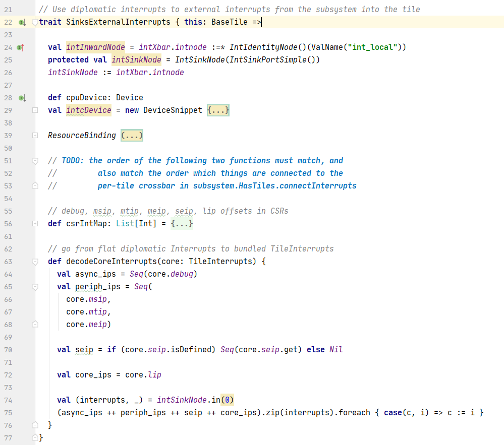The height and width of the screenshot is (445, 504).
Task: Click the comment on line 21
Action: point(230,9)
